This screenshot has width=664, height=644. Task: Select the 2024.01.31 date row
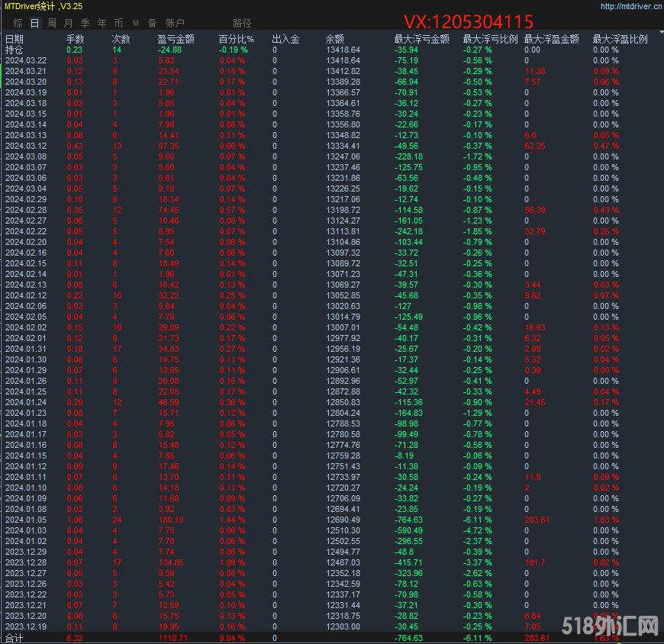point(26,349)
